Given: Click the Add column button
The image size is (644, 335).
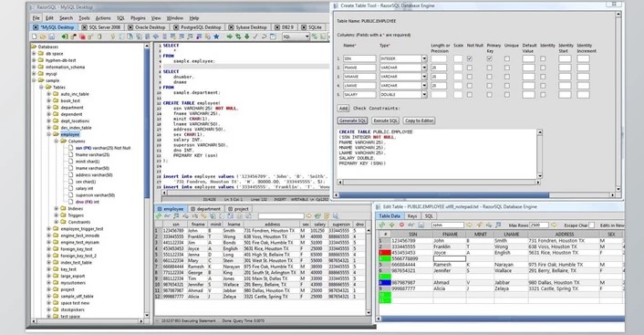Looking at the screenshot, I should point(343,109).
